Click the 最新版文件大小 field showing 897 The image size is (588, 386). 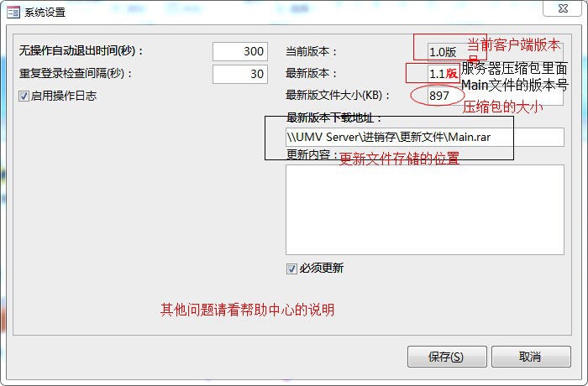(x=495, y=96)
